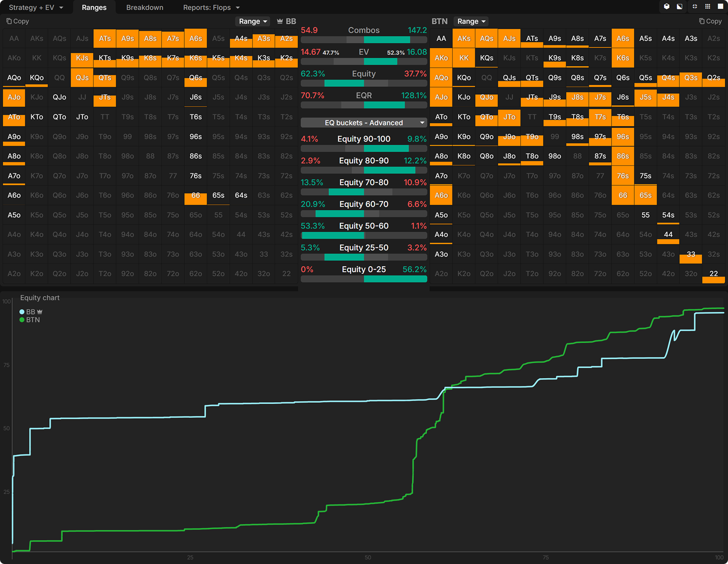Click the copy icon above BB range grid

[9, 21]
